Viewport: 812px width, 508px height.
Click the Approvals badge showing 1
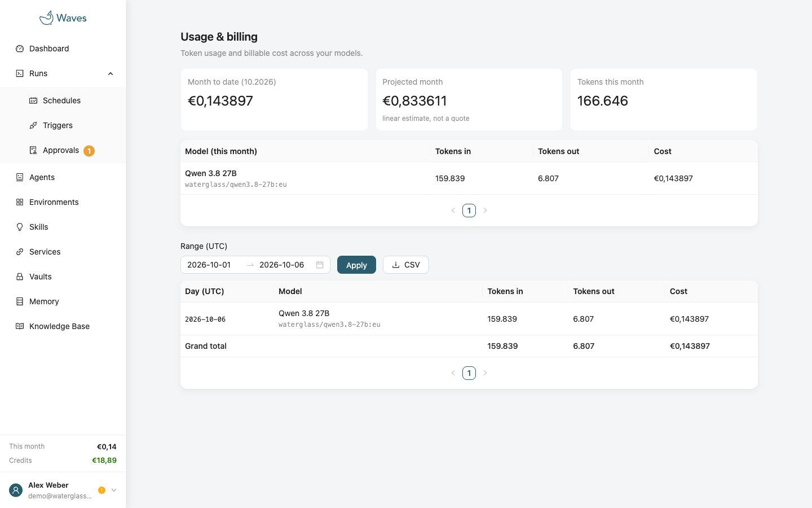coord(89,151)
